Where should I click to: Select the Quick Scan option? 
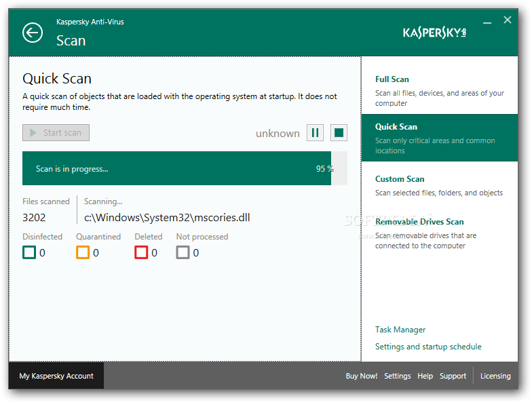(x=440, y=138)
